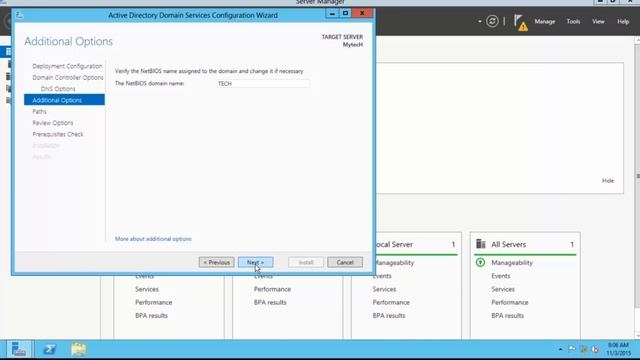Click the Previous button in the wizard
Screen dimensions: 640x360
coord(216,262)
